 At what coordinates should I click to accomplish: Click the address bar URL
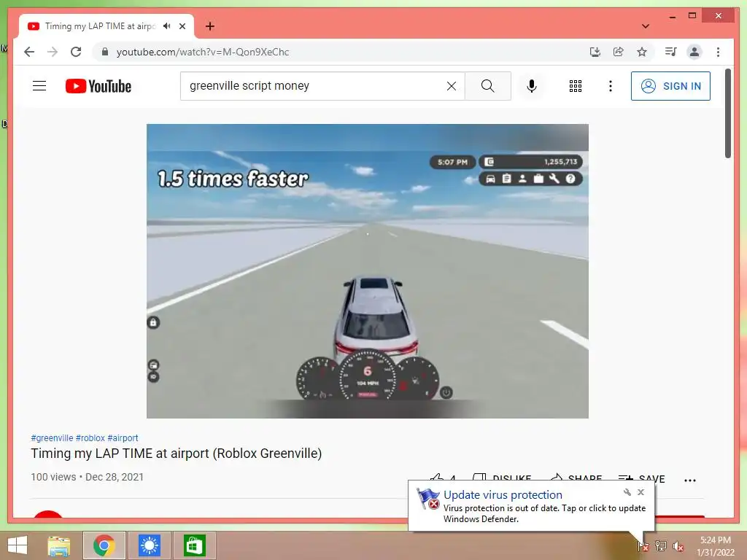(x=203, y=52)
